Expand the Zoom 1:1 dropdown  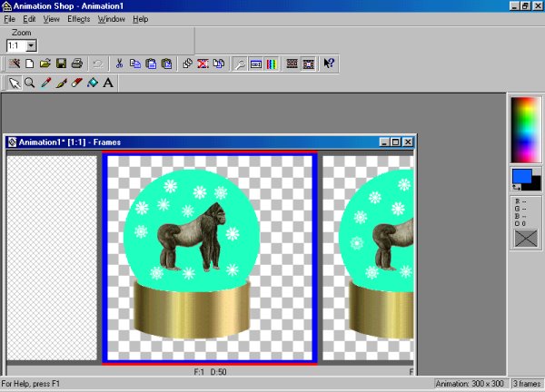[31, 44]
